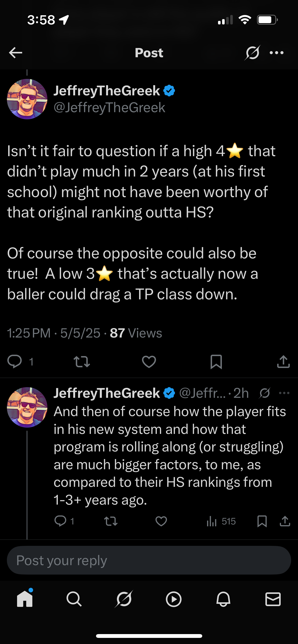
Task: Open Grok icon in post header
Action: point(252,53)
